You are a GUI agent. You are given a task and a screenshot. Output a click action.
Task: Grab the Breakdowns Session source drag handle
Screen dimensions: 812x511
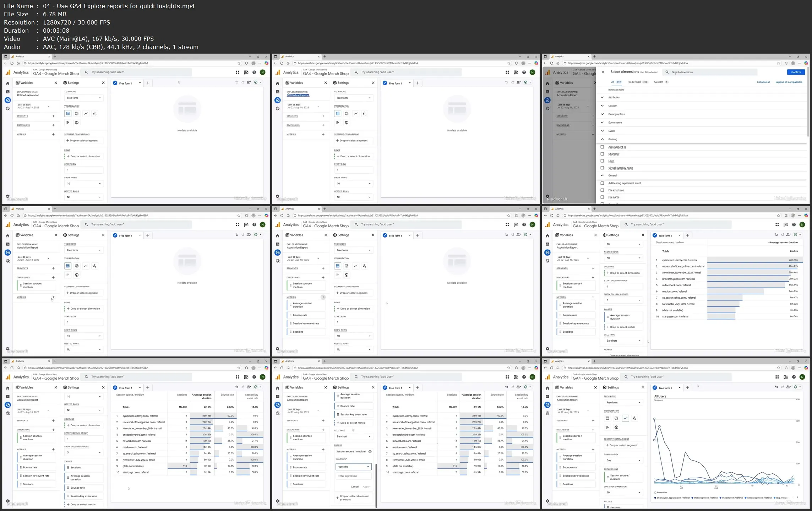607,477
